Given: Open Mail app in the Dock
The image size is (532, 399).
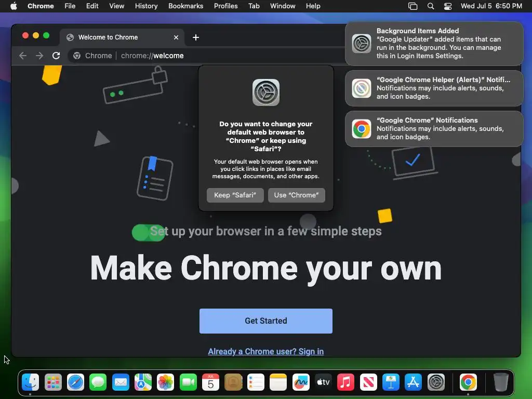Looking at the screenshot, I should 121,382.
